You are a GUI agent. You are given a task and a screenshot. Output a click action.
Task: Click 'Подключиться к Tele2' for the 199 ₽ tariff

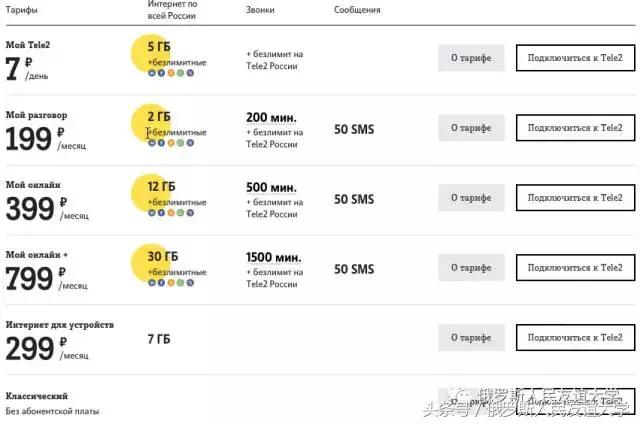(x=575, y=128)
